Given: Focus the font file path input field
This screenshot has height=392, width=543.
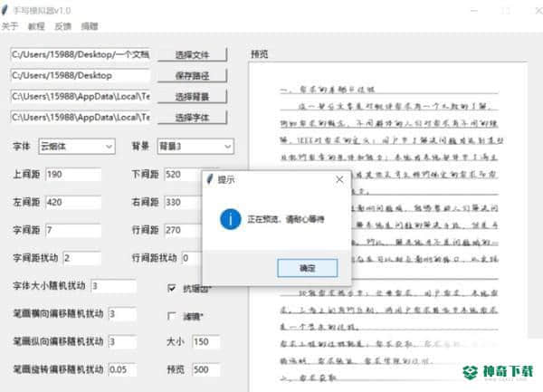Looking at the screenshot, I should click(x=80, y=117).
